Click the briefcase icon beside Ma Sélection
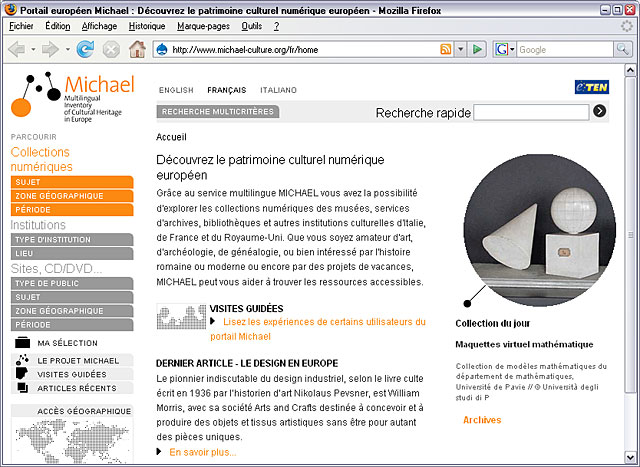Screen dimensions: 640x467 tap(23, 342)
